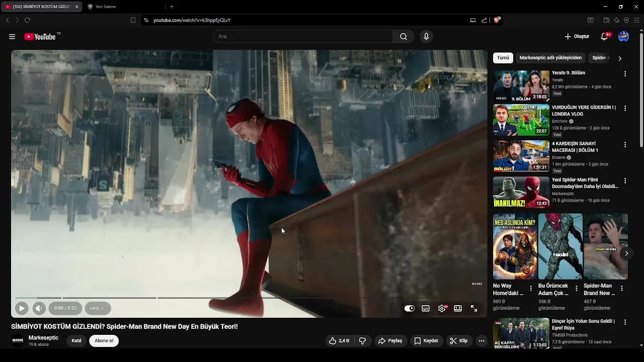Select the Spider-M... filter chip
Image resolution: width=644 pixels, height=362 pixels.
pos(600,58)
